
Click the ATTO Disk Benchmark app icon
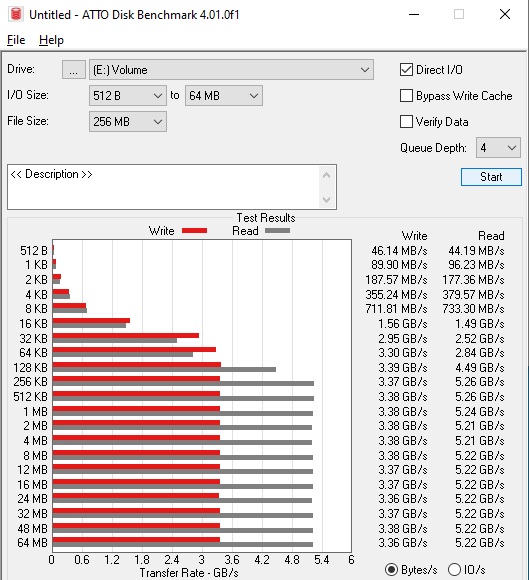[16, 14]
